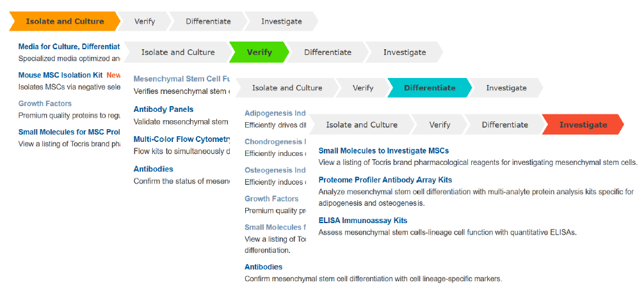Switch to Investigate tab beside teal Differentiate
The width and height of the screenshot is (644, 296).
(x=506, y=88)
